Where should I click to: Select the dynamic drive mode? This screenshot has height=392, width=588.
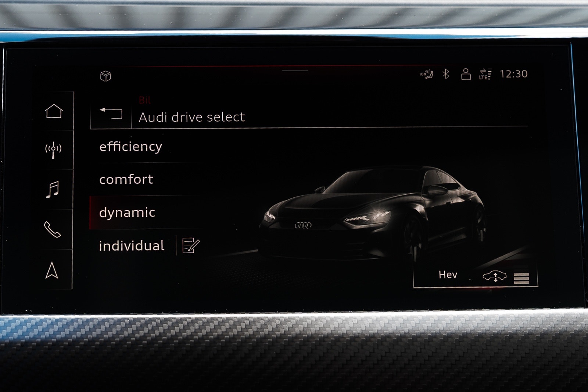pyautogui.click(x=127, y=213)
